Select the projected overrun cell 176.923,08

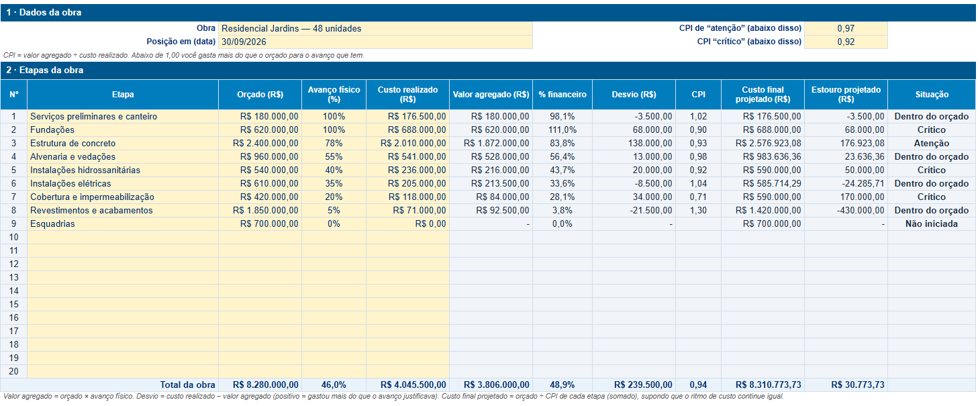846,143
